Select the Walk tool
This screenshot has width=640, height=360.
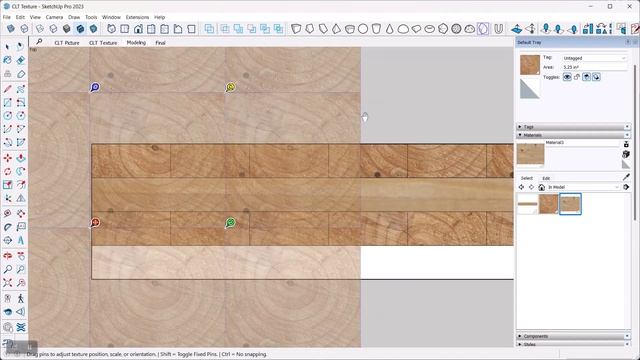coord(20,298)
